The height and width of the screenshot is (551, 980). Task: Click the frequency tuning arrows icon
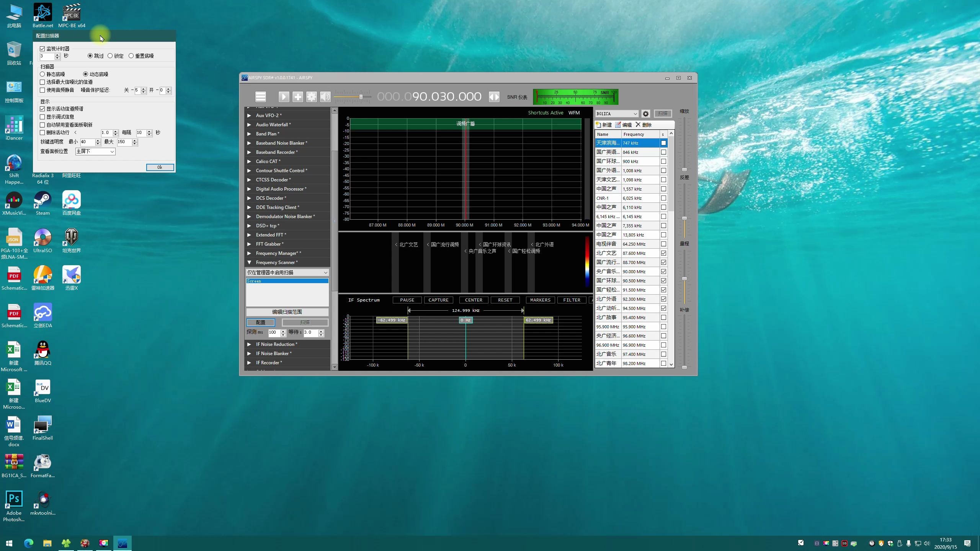pos(494,97)
